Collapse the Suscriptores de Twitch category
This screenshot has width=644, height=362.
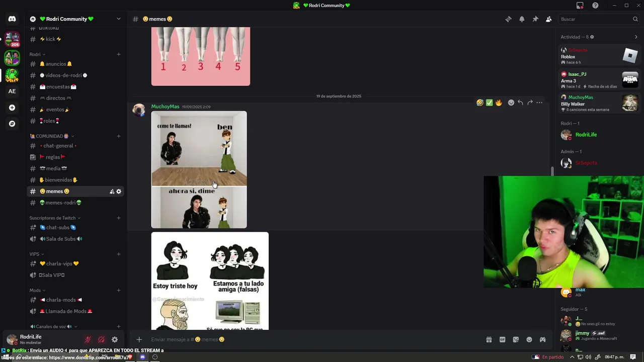pyautogui.click(x=55, y=218)
